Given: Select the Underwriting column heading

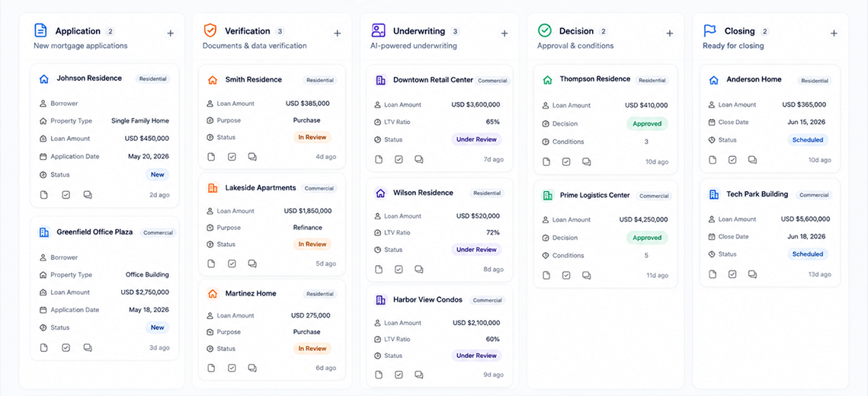Looking at the screenshot, I should pyautogui.click(x=419, y=31).
